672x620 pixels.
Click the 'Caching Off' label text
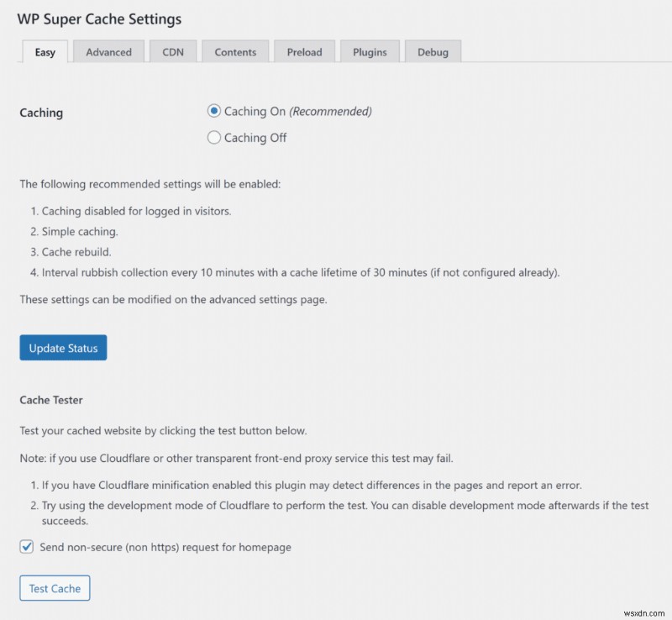coord(254,138)
